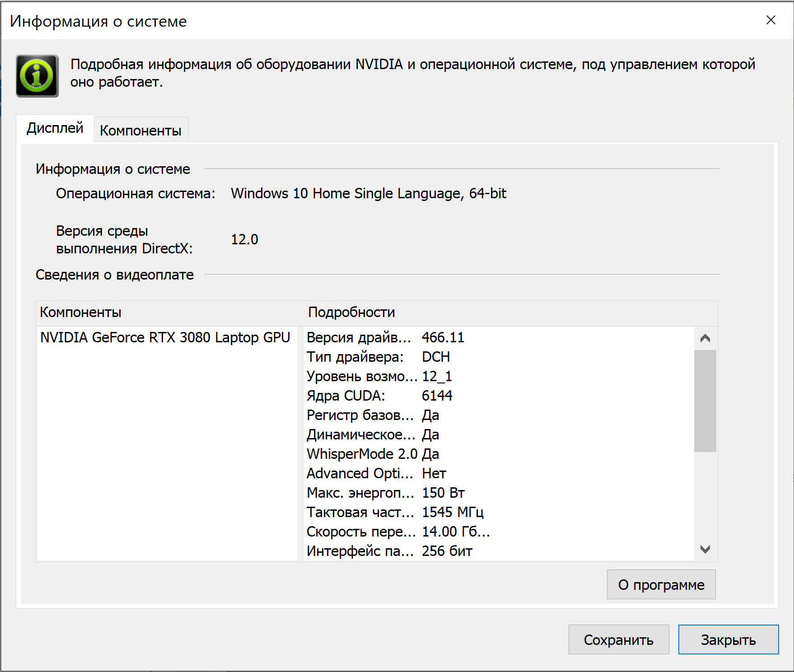Close the system information dialog with X
Viewport: 794px width, 672px height.
point(771,20)
